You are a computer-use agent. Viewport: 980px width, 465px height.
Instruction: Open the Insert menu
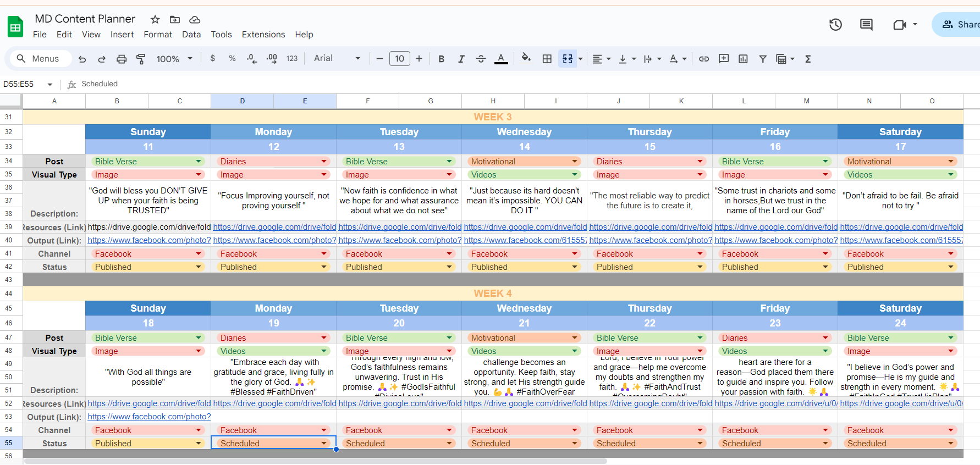click(122, 34)
